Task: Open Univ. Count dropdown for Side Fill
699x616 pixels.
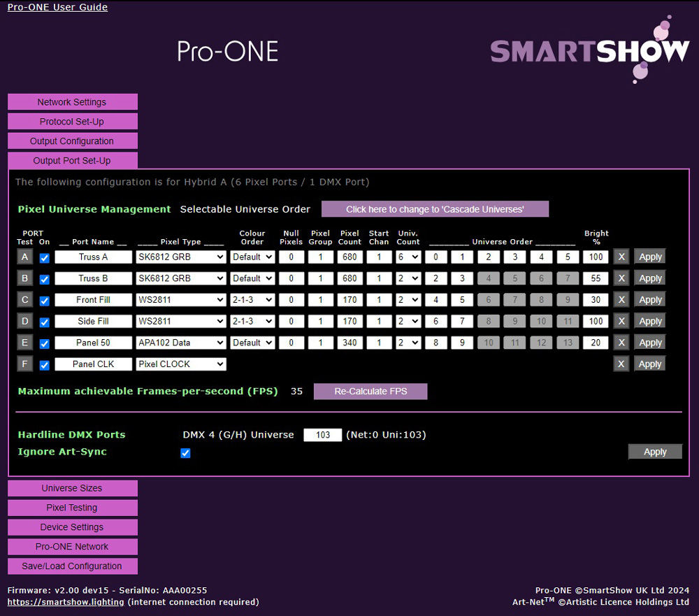Action: pos(408,322)
